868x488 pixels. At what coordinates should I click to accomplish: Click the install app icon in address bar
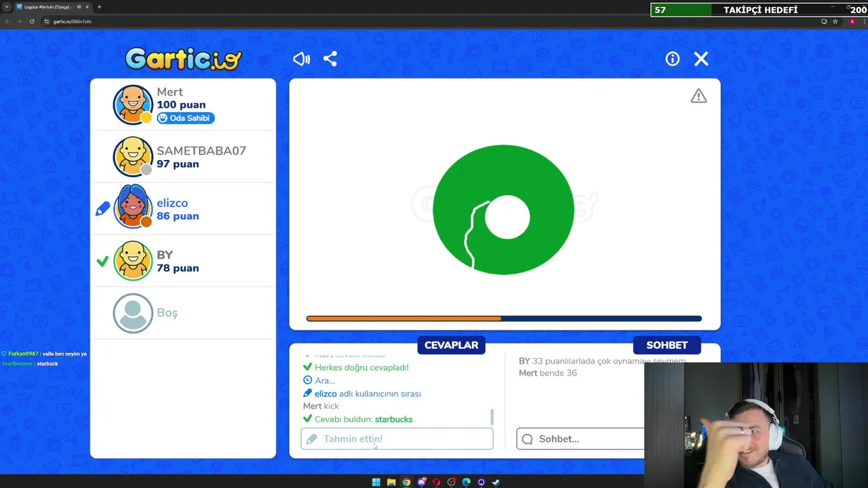824,21
